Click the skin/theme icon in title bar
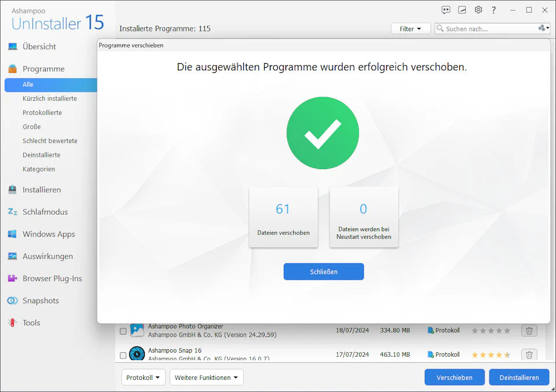This screenshot has height=392, width=556. click(462, 10)
